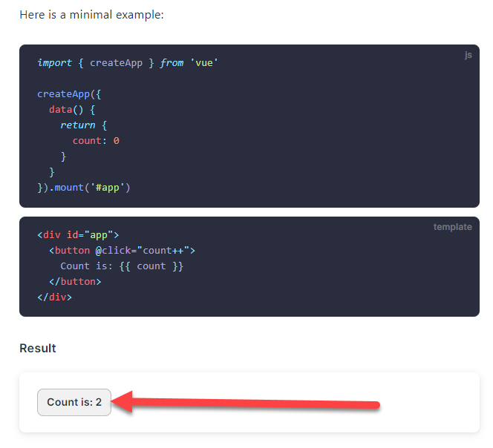493x448 pixels.
Task: Click "createApp" inside the import braces
Action: pos(116,63)
